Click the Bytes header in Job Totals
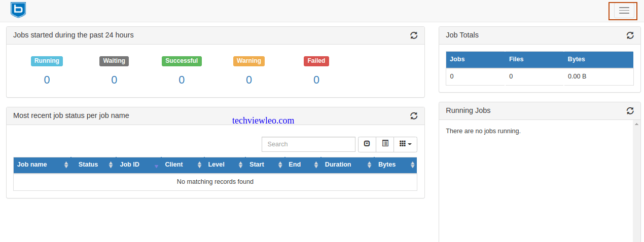 [x=576, y=59]
